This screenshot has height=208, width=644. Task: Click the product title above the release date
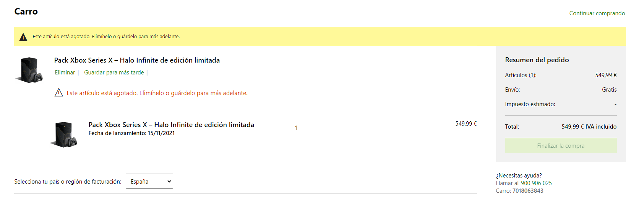tap(171, 125)
